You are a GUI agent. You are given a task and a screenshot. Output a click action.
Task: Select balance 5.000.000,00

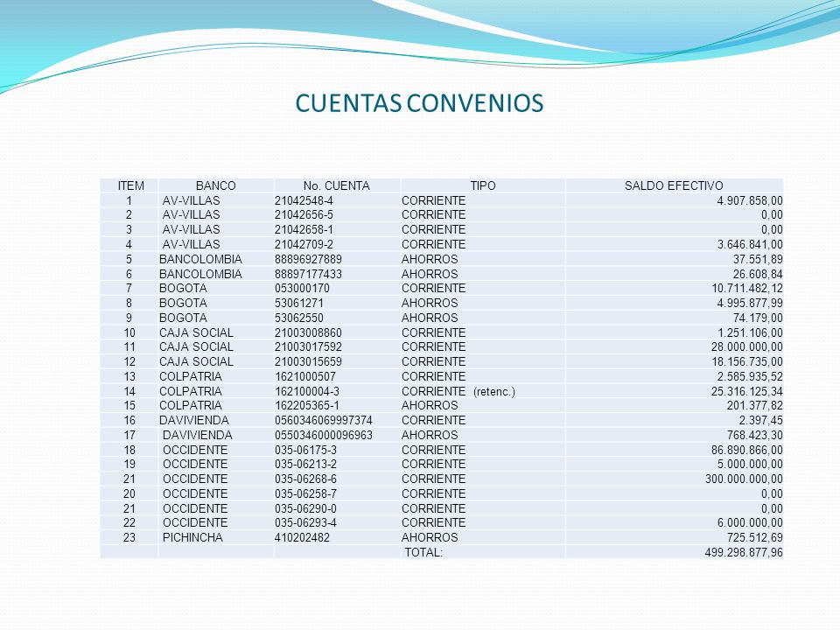(x=750, y=464)
